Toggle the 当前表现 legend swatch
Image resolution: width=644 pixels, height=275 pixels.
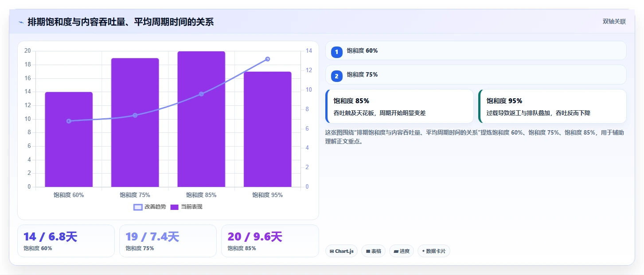coord(174,207)
